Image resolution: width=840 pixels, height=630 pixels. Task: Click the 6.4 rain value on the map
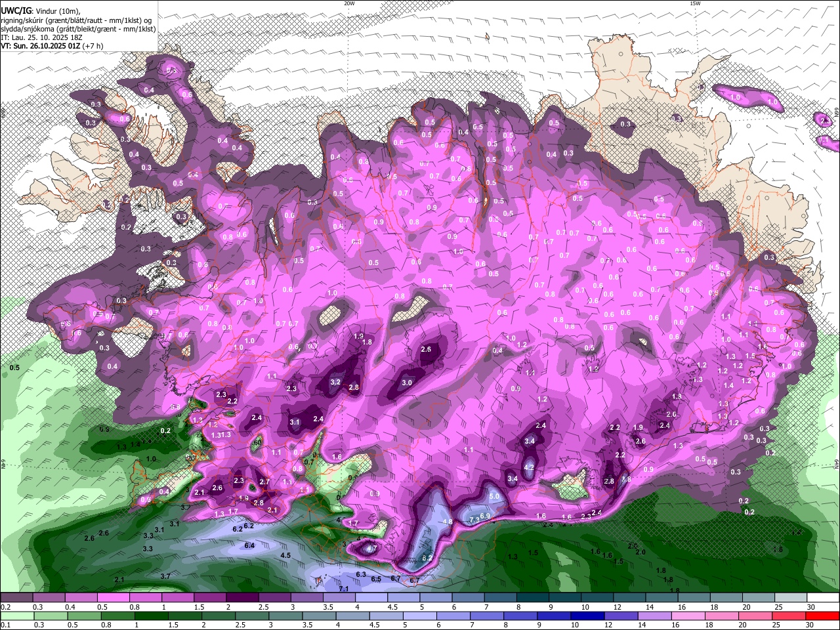pos(249,546)
